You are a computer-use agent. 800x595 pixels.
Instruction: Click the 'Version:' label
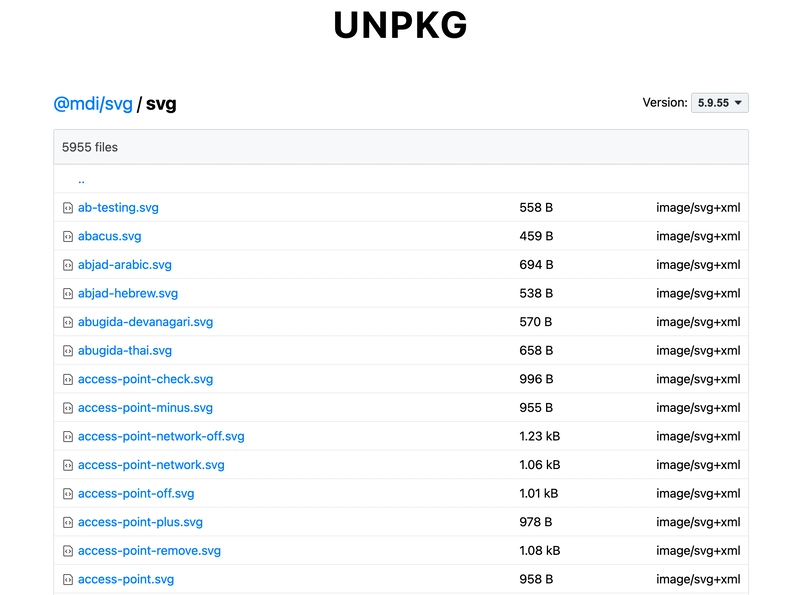pos(665,103)
